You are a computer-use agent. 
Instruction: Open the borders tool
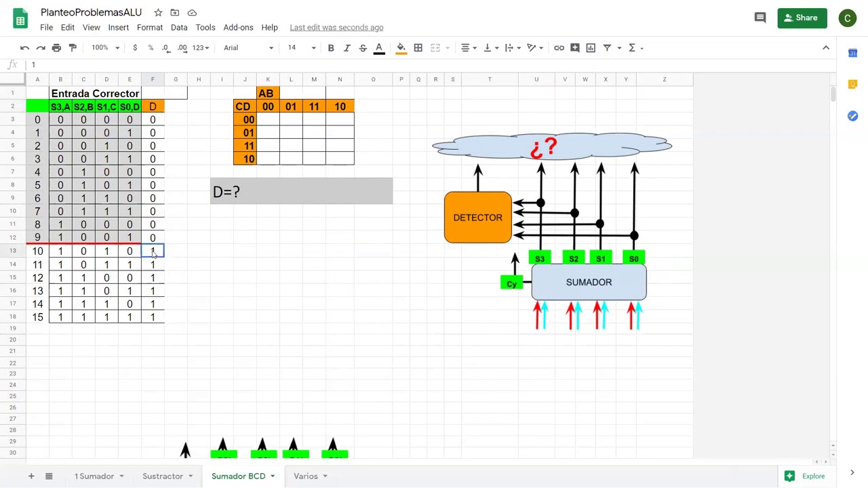pos(418,47)
